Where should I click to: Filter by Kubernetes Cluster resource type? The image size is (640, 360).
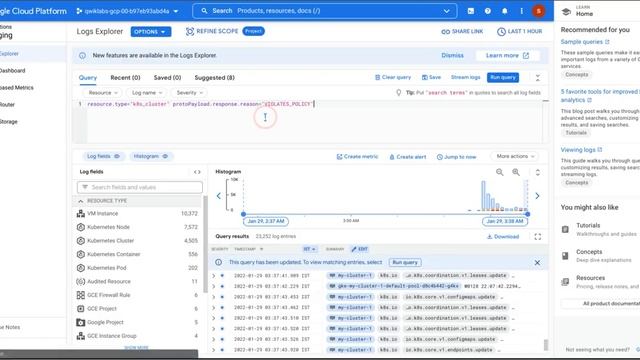pyautogui.click(x=137, y=241)
